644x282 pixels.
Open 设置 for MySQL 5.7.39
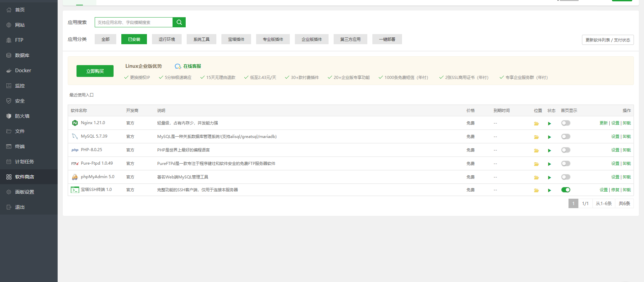click(x=615, y=137)
